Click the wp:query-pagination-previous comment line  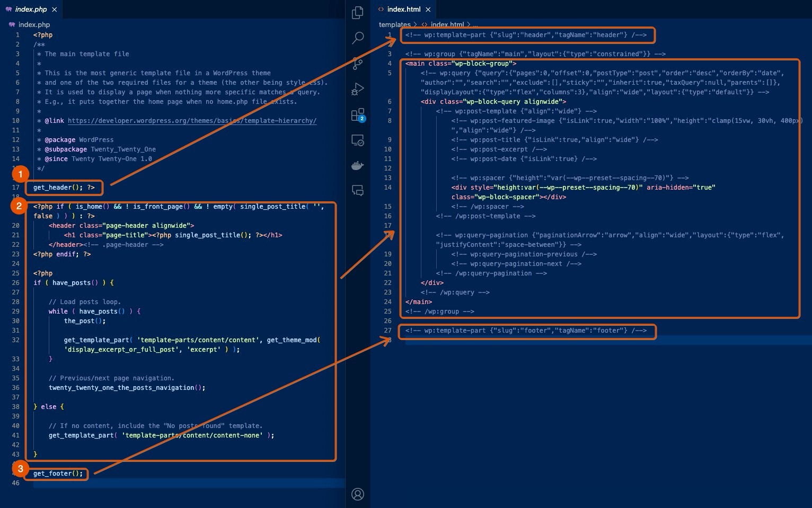click(x=524, y=254)
